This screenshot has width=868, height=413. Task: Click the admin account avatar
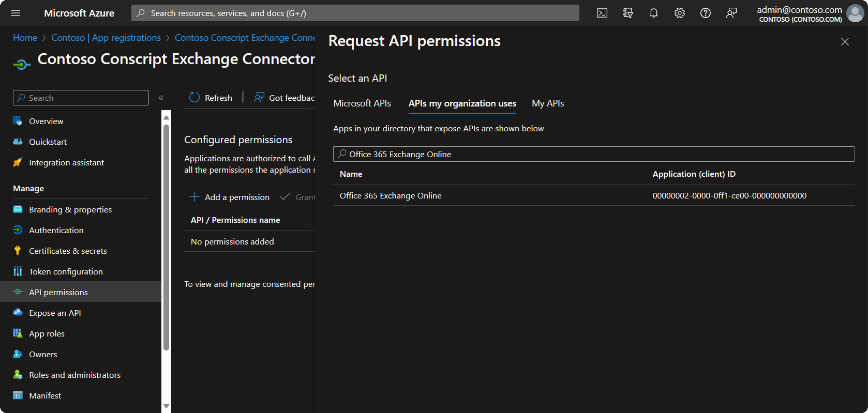point(855,13)
